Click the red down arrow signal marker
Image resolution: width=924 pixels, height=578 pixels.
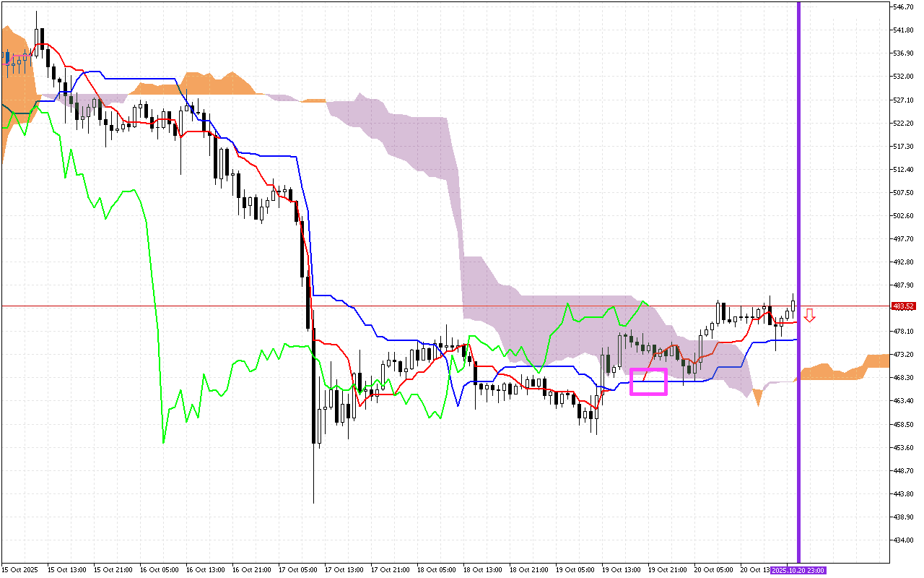pyautogui.click(x=810, y=315)
